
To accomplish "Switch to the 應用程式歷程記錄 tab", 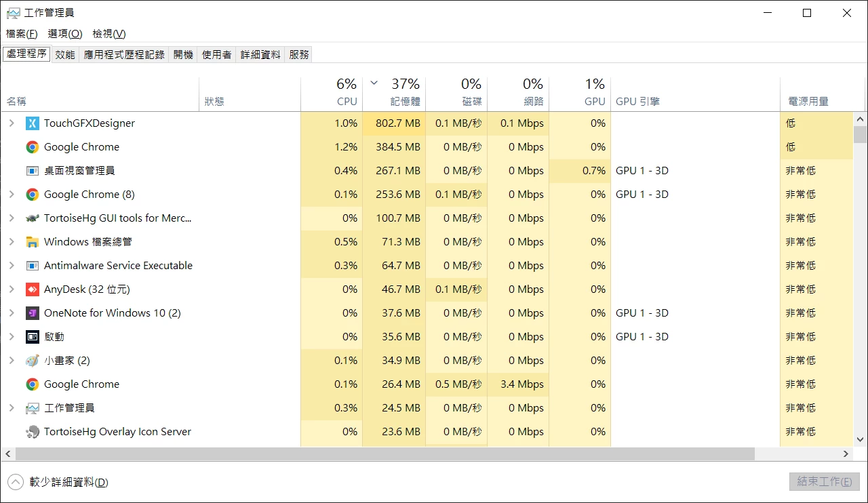I will pyautogui.click(x=124, y=55).
